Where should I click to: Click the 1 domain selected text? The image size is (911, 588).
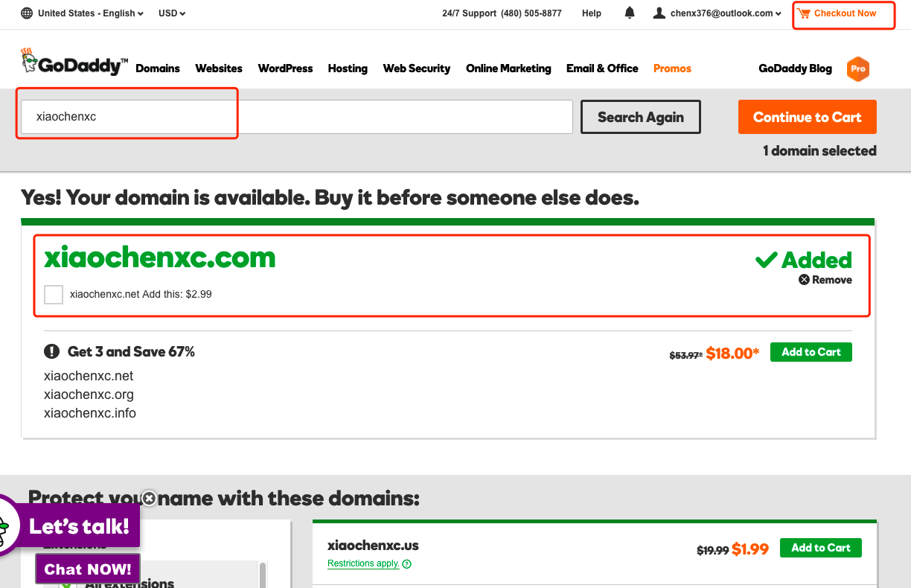pyautogui.click(x=819, y=151)
